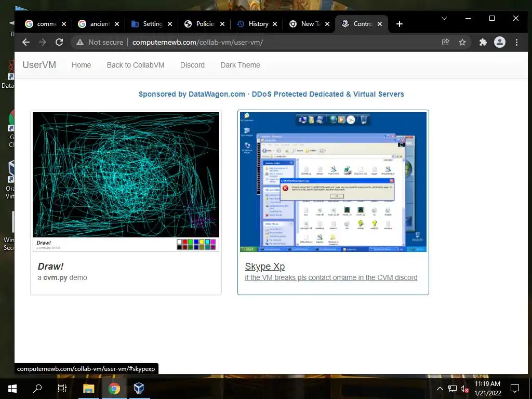Screen dimensions: 532x399
Task: Reload the current page
Action: click(59, 42)
